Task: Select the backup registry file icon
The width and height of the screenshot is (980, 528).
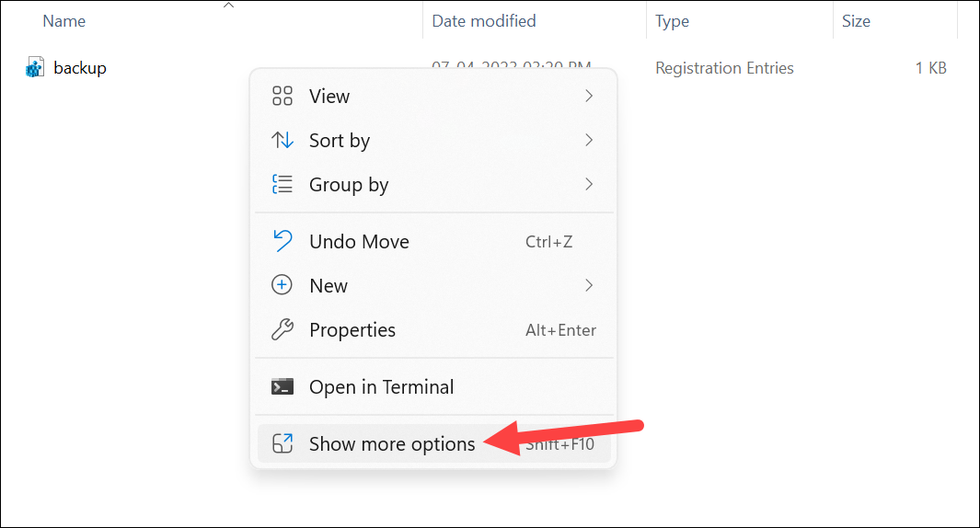Action: 34,67
